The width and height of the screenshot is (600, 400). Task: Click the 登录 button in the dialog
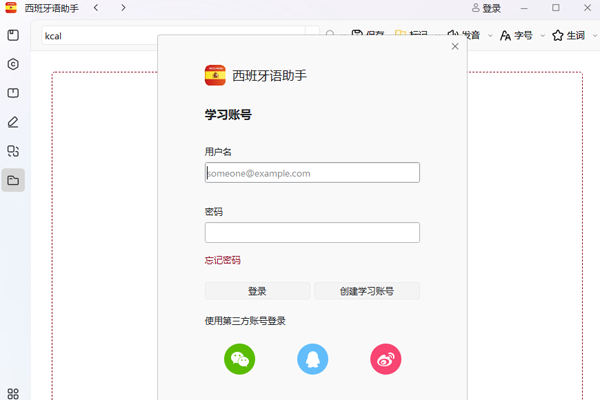click(x=257, y=291)
